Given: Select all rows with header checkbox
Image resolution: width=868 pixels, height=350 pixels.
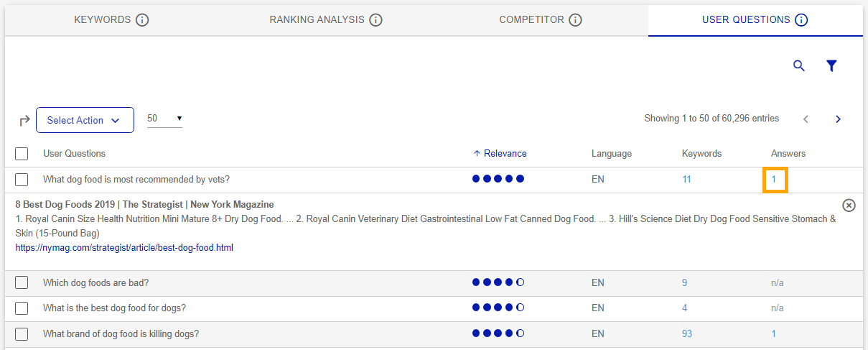Looking at the screenshot, I should click(22, 154).
